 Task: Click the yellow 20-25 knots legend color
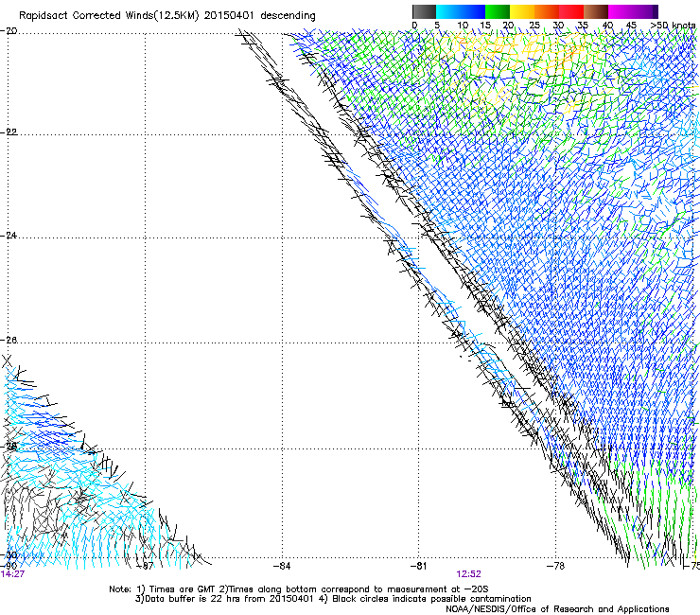(522, 11)
